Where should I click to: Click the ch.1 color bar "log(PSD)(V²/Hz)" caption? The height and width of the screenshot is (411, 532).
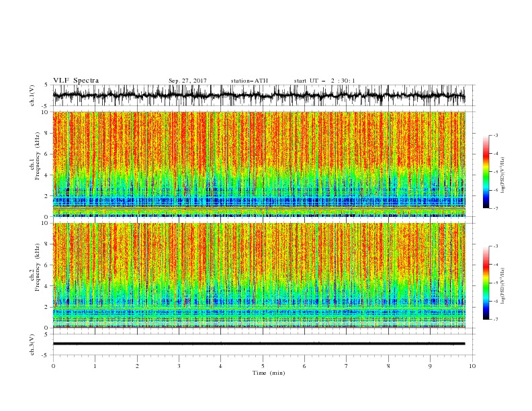(x=502, y=175)
